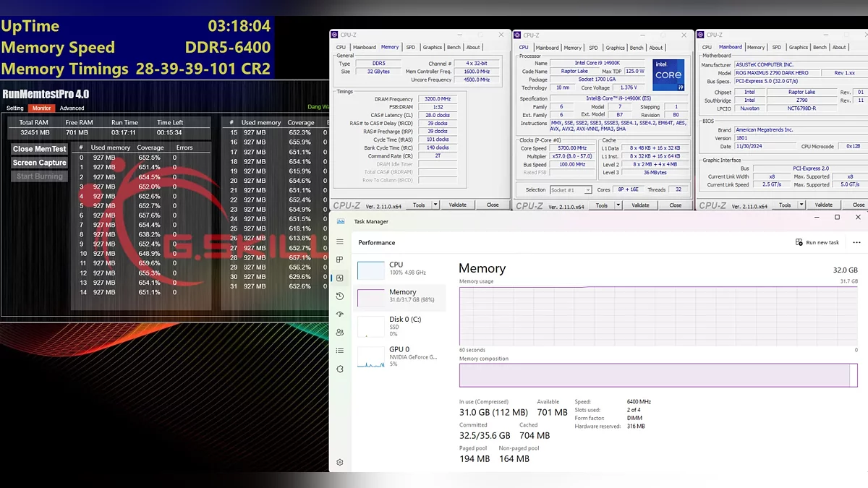Viewport: 868px width, 488px height.
Task: Select SPD tab in CPU-Z Memory window
Action: pos(411,47)
